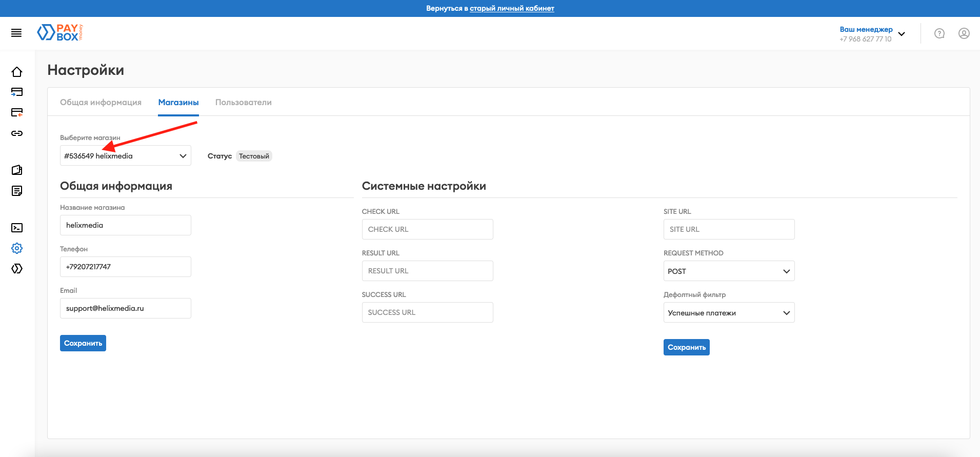This screenshot has width=980, height=457.
Task: Focus the SUCCESS URL input field
Action: pos(428,312)
